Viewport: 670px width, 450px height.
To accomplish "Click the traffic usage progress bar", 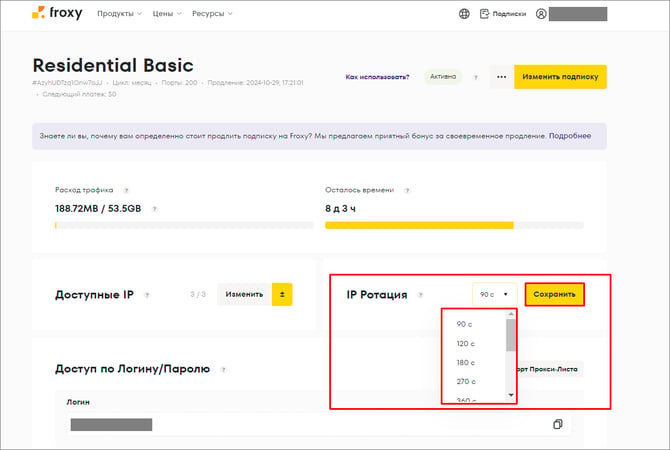I will pos(184,225).
